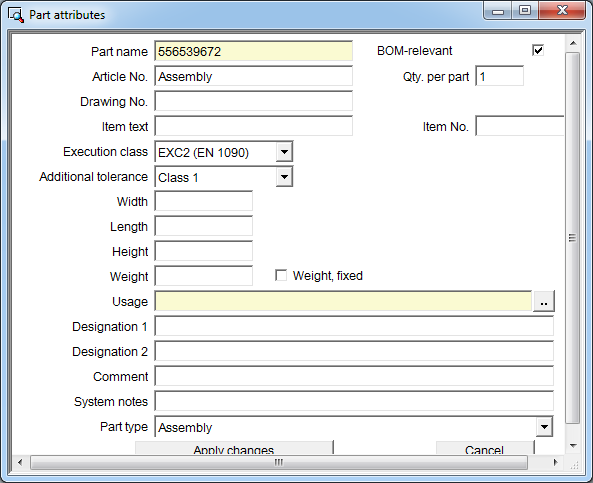Click into the Weight field
Screen dimensions: 593x483
(x=203, y=276)
